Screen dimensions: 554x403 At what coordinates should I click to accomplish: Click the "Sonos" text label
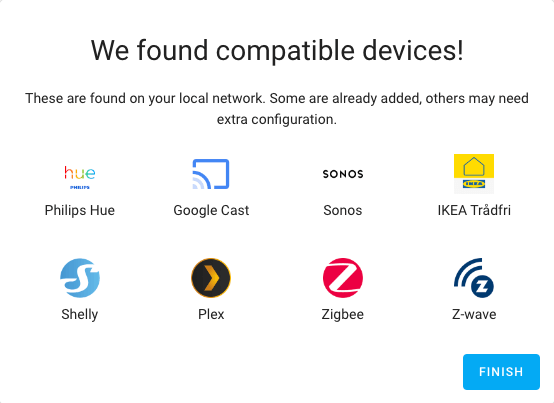(343, 211)
